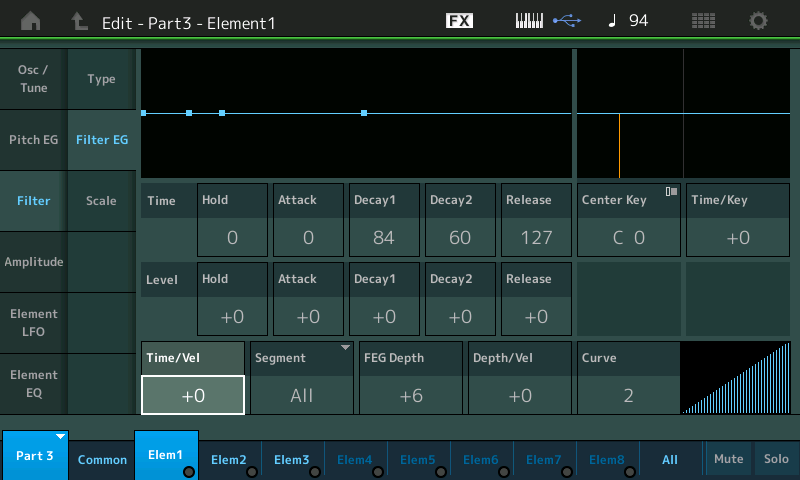The height and width of the screenshot is (480, 800).
Task: Click the exit up-arrow icon
Action: 79,21
